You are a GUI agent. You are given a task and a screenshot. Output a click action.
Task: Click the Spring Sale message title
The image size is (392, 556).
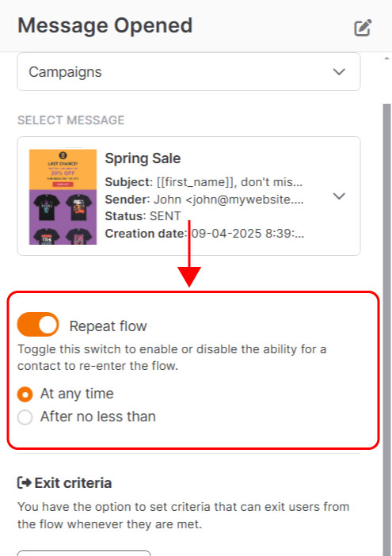(143, 158)
